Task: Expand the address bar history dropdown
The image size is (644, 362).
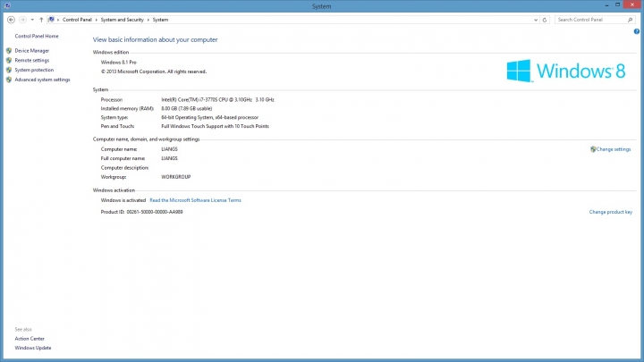Action: [x=536, y=20]
